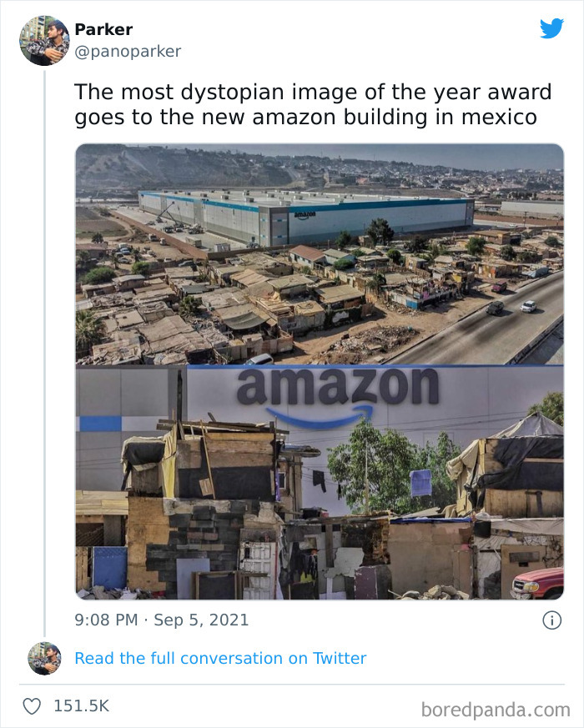
Task: Open the aerial photo of the Amazon warehouse
Action: pyautogui.click(x=320, y=254)
